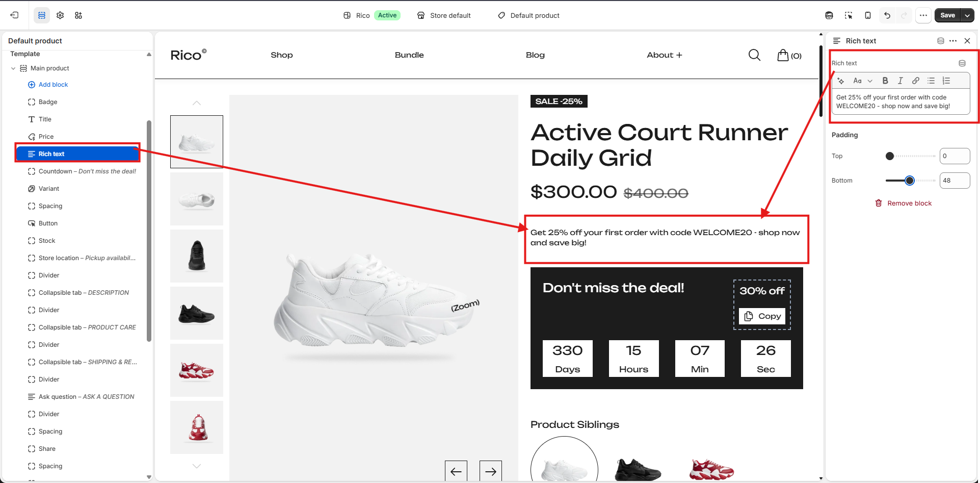The height and width of the screenshot is (483, 980).
Task: Open more actions ellipsis in top bar
Action: pyautogui.click(x=923, y=15)
